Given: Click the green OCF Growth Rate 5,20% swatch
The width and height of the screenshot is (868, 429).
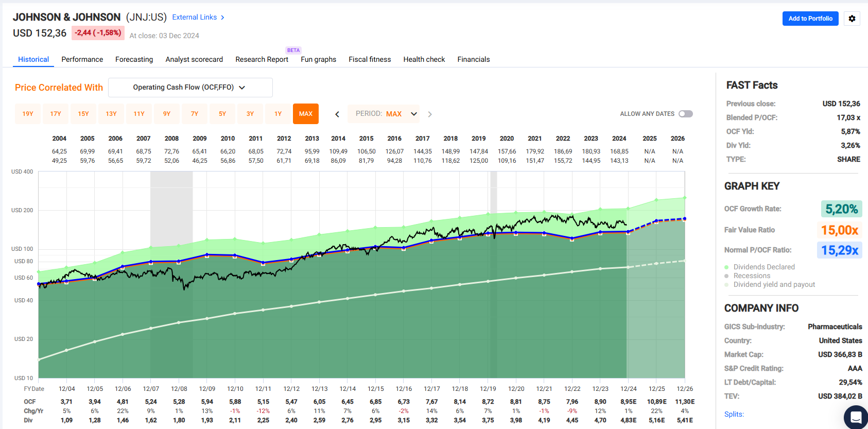Looking at the screenshot, I should [x=841, y=209].
